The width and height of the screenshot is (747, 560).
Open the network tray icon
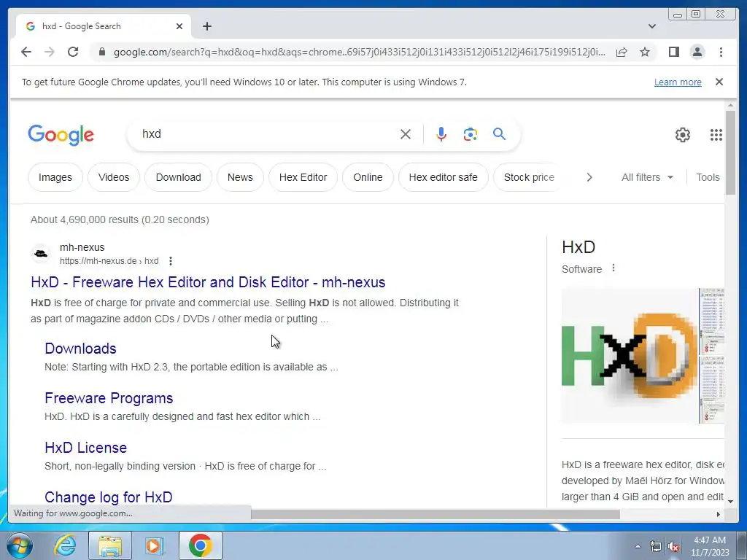point(656,547)
